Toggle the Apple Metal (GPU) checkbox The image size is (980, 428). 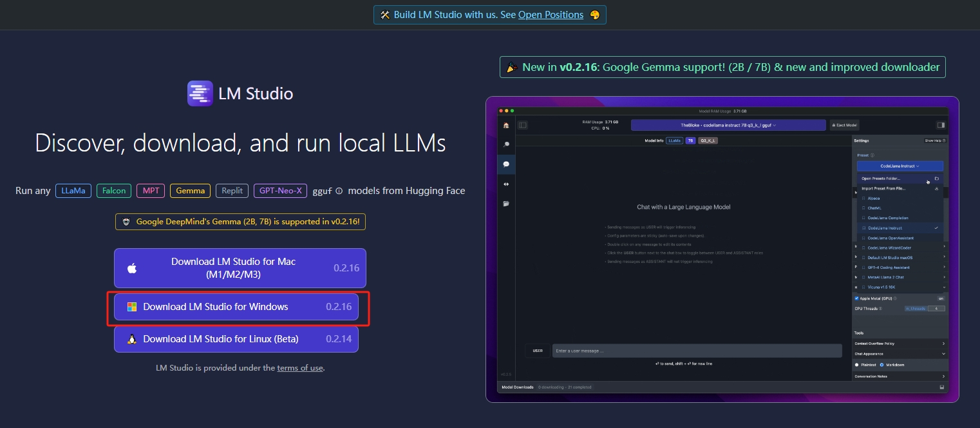click(856, 298)
